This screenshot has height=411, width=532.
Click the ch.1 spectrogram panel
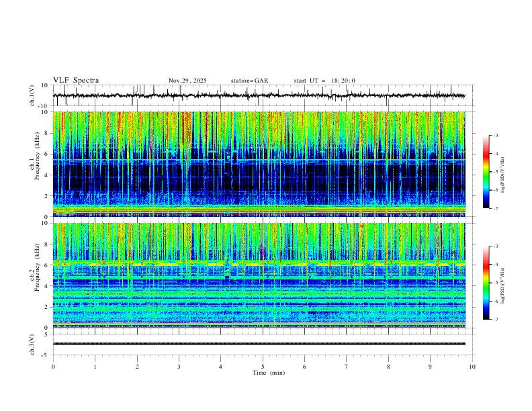pyautogui.click(x=259, y=164)
